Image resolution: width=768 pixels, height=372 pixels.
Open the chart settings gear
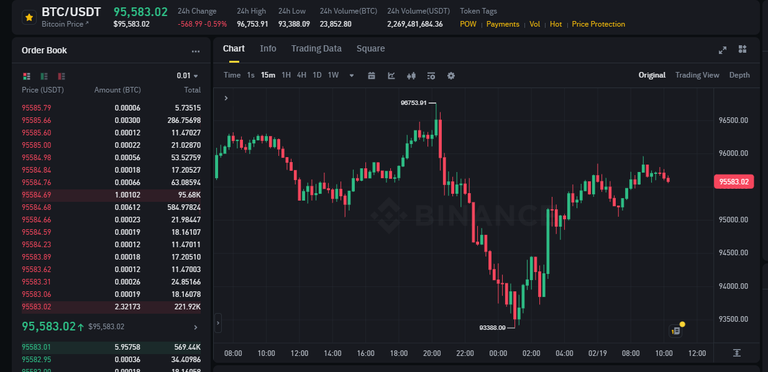coord(451,75)
